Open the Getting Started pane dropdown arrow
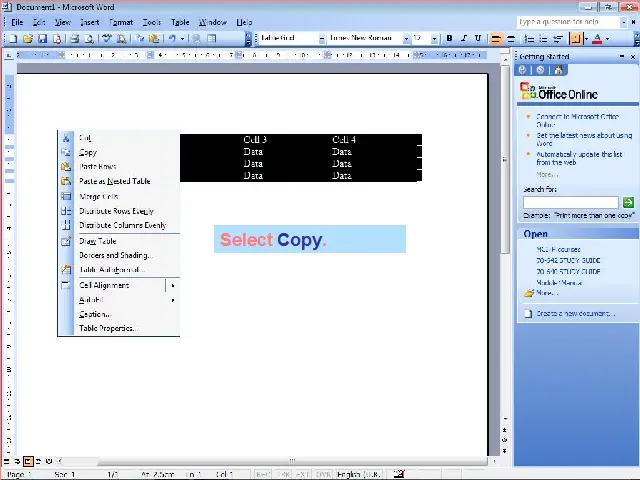640x480 pixels. point(621,56)
